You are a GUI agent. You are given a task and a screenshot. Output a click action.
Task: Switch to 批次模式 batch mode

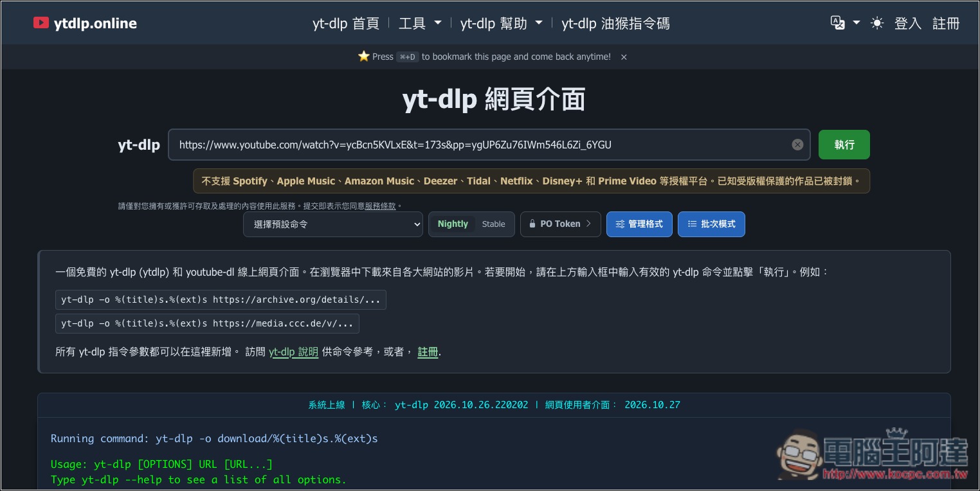(x=711, y=224)
